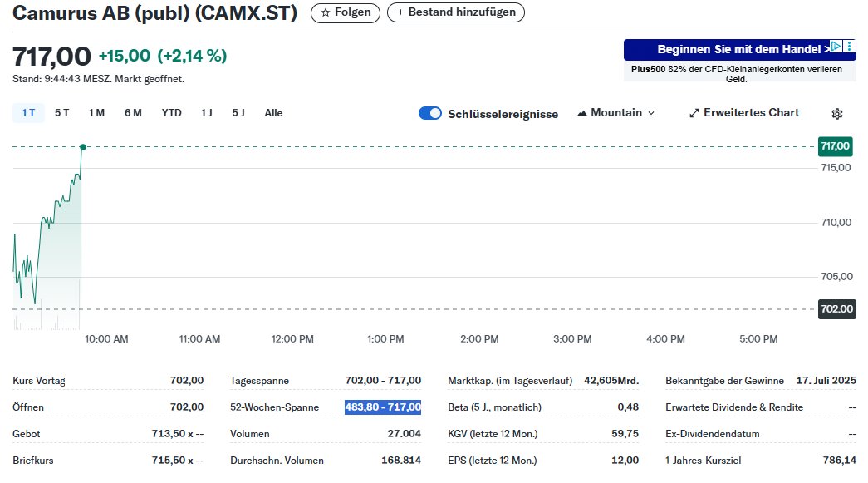The width and height of the screenshot is (868, 483).
Task: Switch chart to 5 J
Action: tap(238, 113)
